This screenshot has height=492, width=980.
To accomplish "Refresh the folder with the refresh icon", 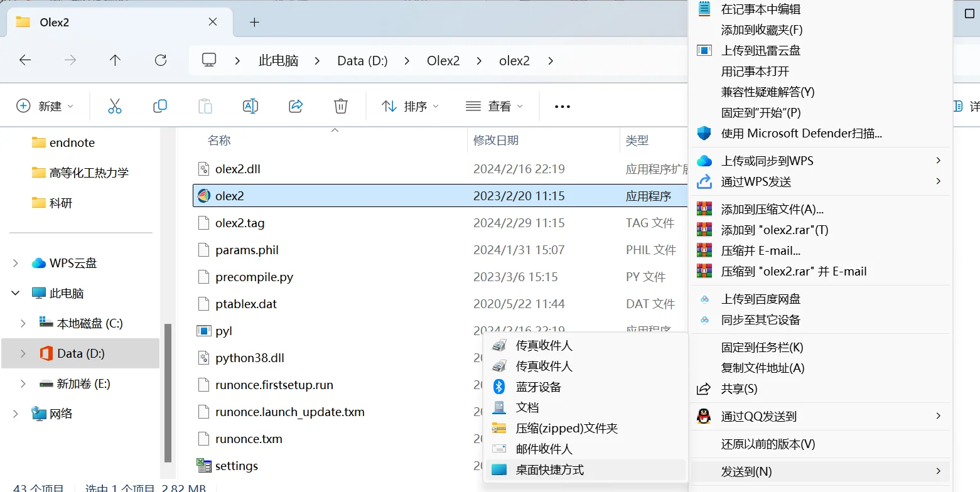I will [161, 60].
